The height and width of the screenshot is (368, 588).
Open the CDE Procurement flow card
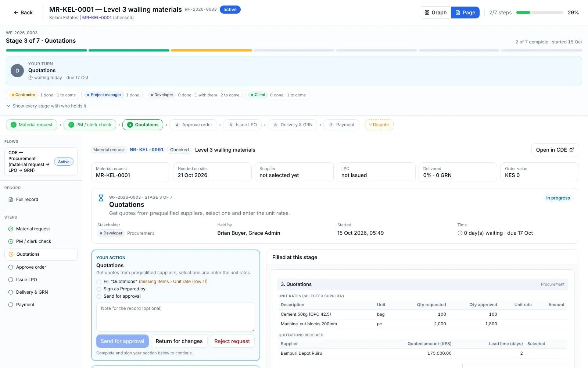(x=41, y=162)
